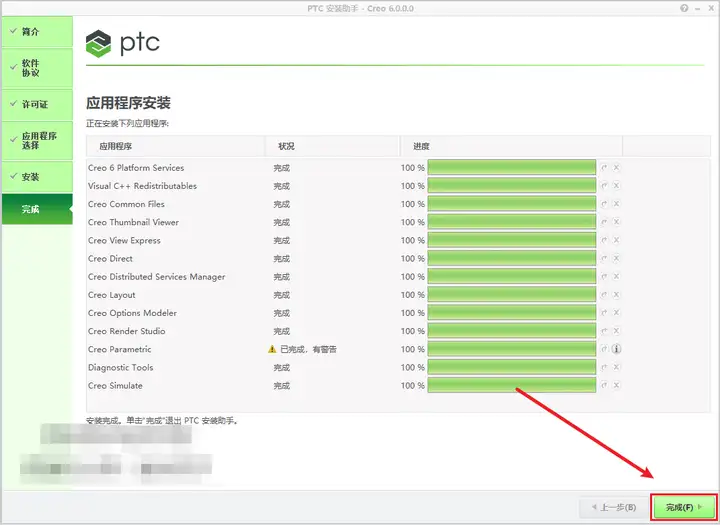
Task: Click the cancel X icon for Creo Layout
Action: pos(616,294)
